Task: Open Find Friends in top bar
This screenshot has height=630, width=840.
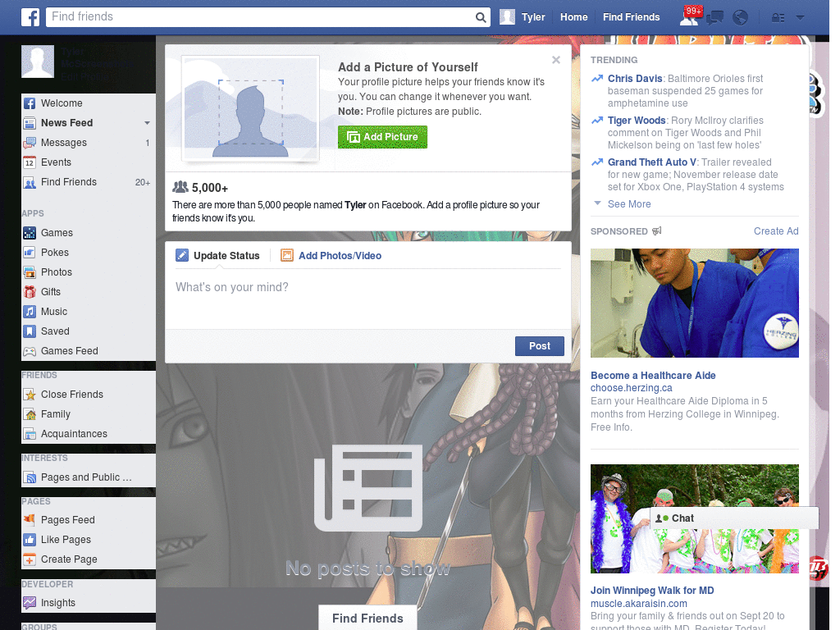Action: point(631,17)
